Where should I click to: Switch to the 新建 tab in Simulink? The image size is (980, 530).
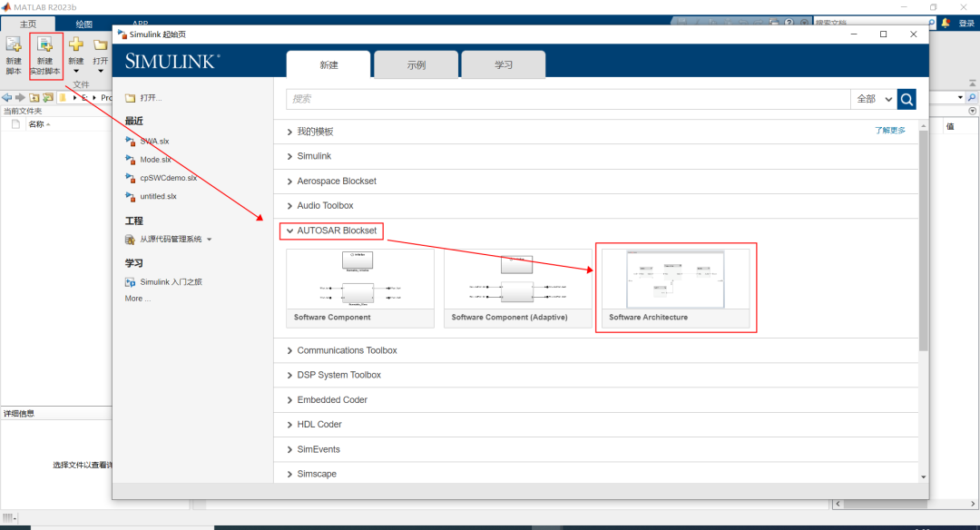328,65
